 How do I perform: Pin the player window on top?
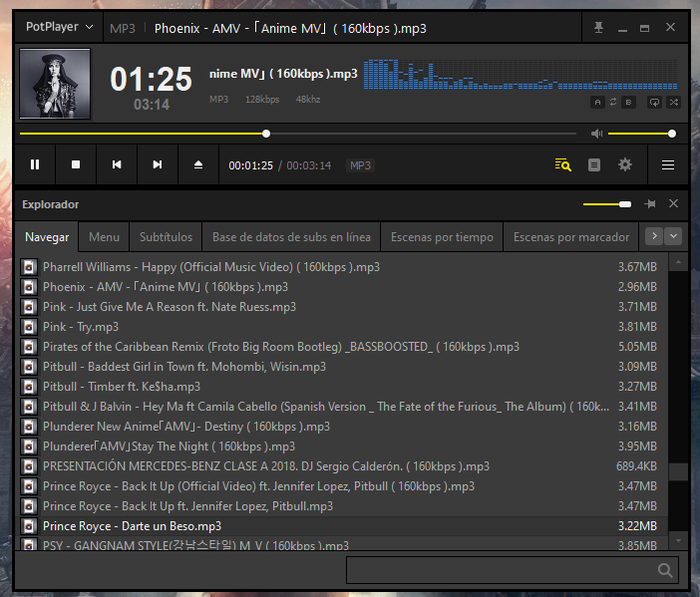coord(598,28)
